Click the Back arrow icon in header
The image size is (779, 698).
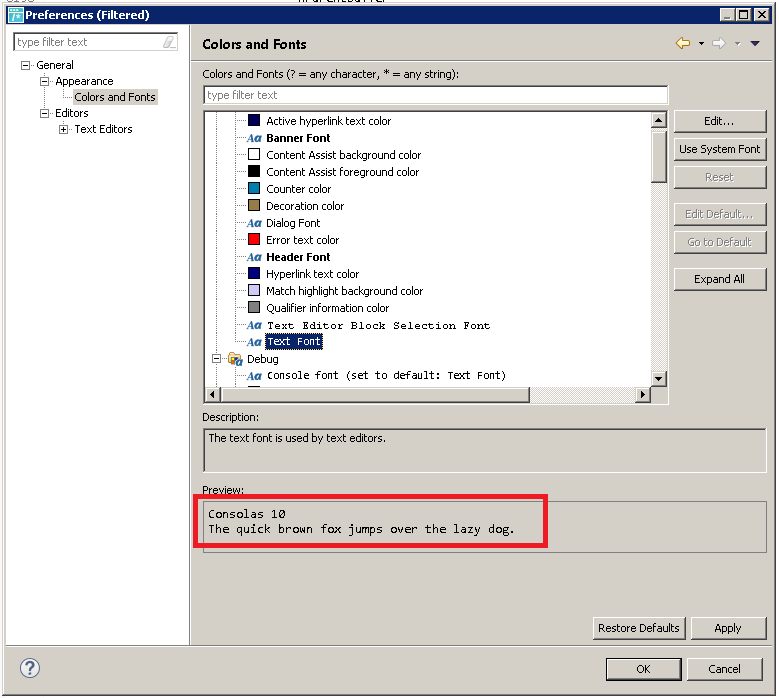[683, 43]
